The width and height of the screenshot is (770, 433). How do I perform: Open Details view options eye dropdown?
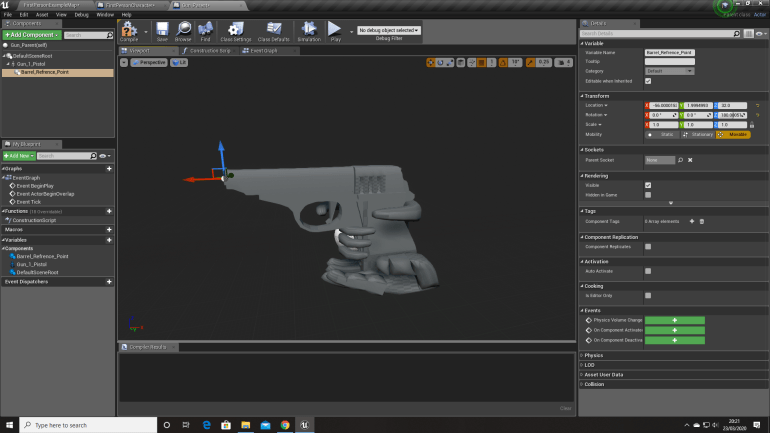[x=761, y=33]
